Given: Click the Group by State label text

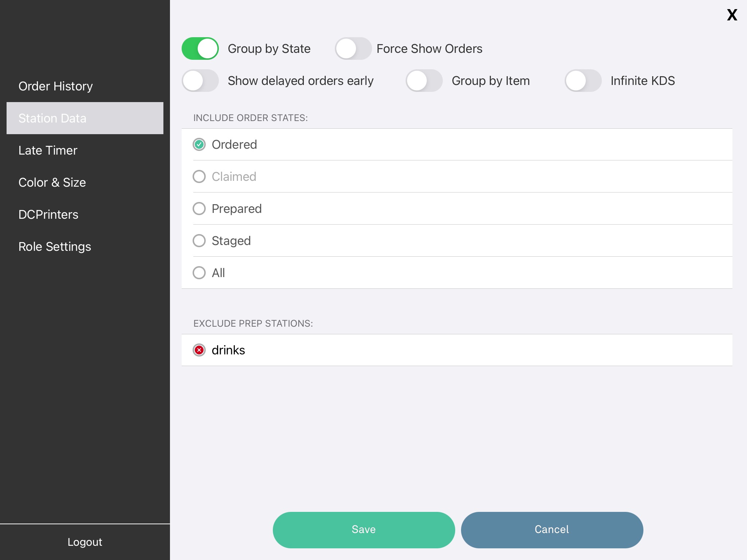Looking at the screenshot, I should pos(269,48).
